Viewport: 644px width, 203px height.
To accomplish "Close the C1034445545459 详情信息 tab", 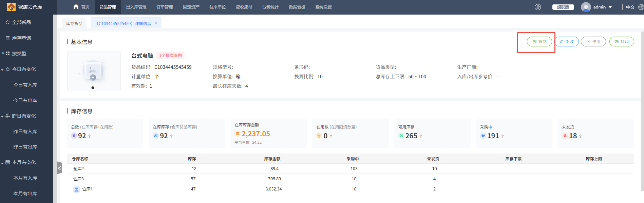I will 156,23.
